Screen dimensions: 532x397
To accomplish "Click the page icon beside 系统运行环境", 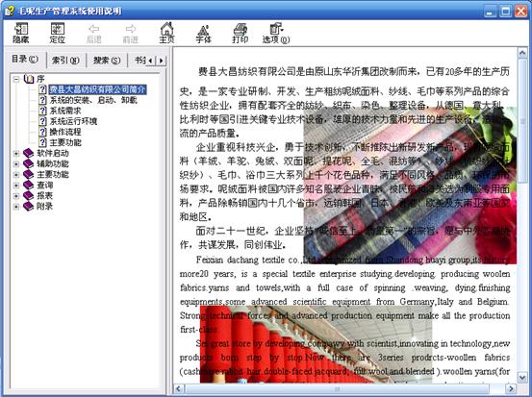I will point(42,121).
